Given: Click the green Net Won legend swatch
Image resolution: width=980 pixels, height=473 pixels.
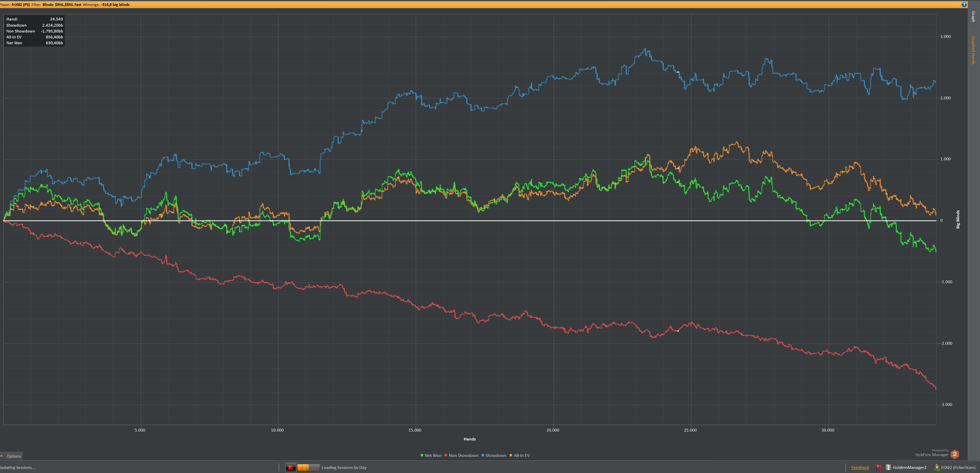Looking at the screenshot, I should pos(422,456).
